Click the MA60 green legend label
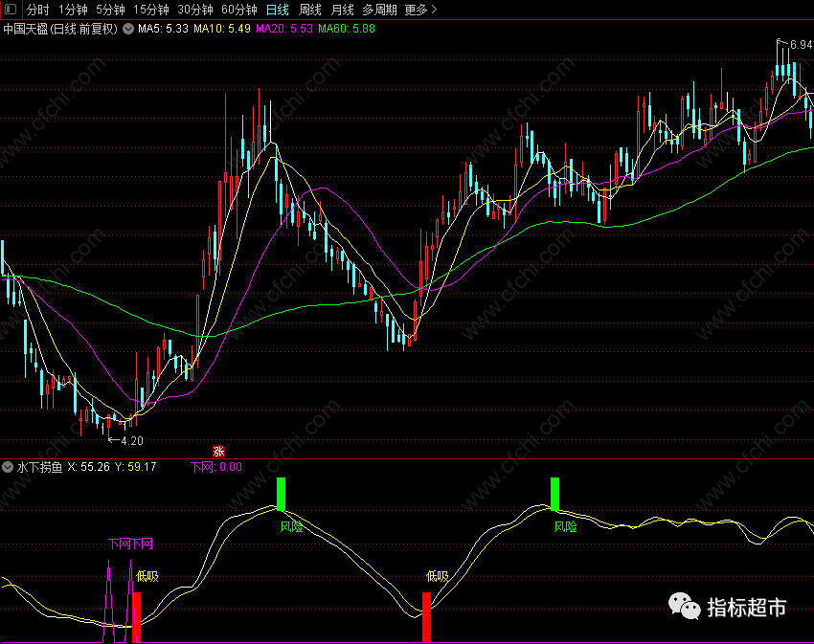This screenshot has height=644, width=814. (x=347, y=29)
